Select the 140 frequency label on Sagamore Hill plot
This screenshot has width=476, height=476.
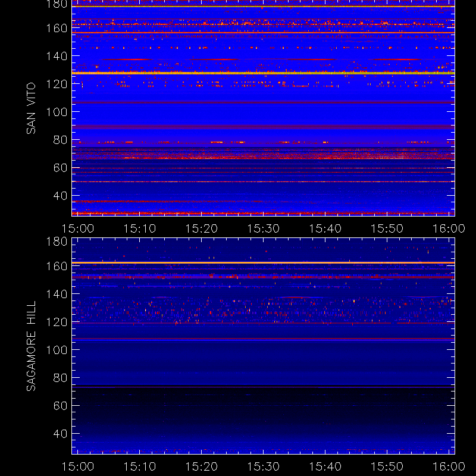(57, 294)
